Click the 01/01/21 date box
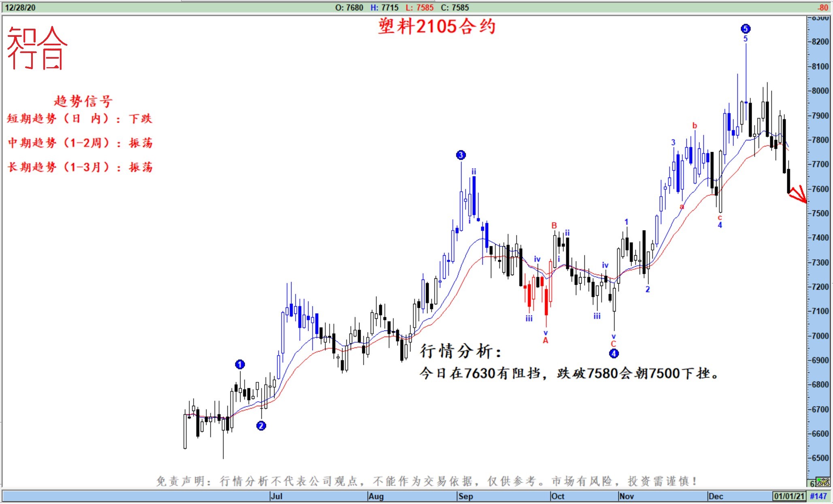 [789, 496]
